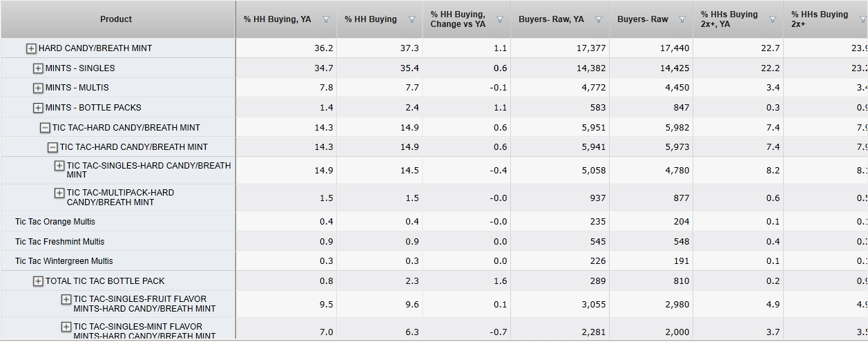Viewport: 868px width, 342px height.
Task: Open Buyers- Raw, YA column filter
Action: pos(599,19)
